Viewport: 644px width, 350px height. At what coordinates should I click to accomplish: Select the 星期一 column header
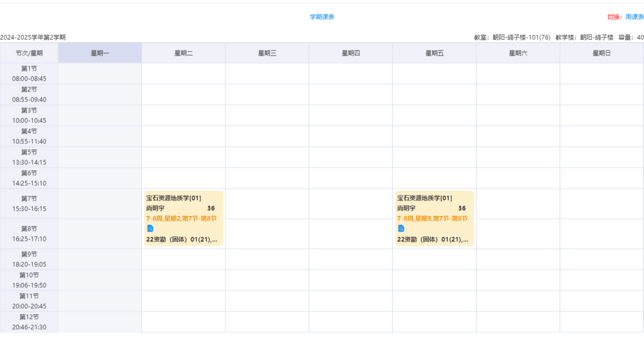pyautogui.click(x=100, y=53)
